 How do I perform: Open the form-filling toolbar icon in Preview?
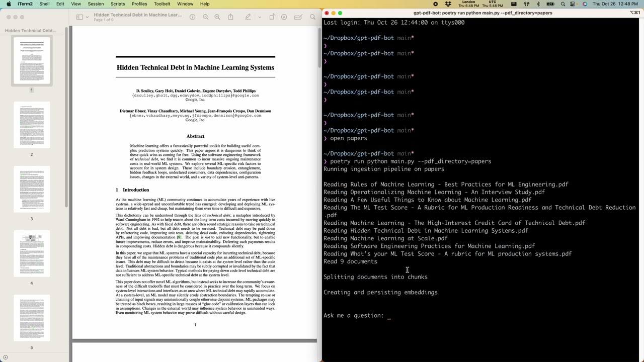point(298,17)
